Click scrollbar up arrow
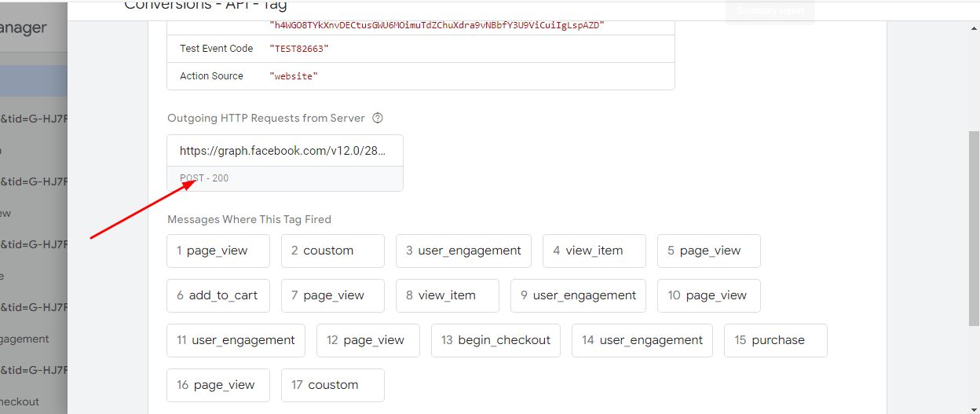Viewport: 980px width, 414px height. [974, 27]
